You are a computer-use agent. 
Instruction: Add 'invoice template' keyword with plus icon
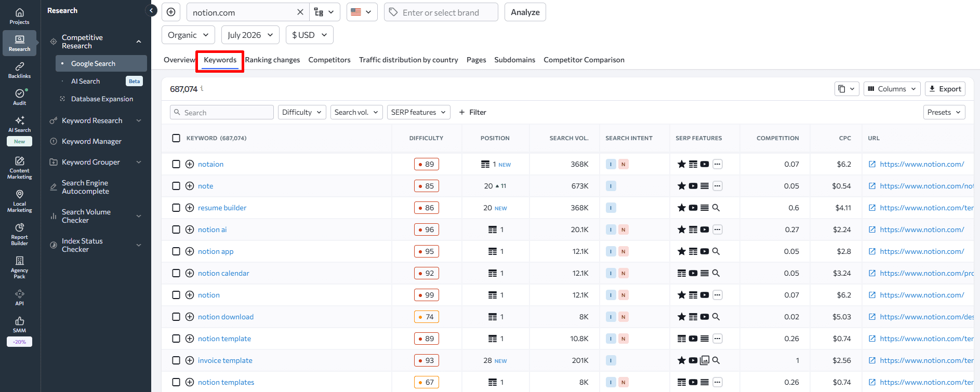(190, 360)
